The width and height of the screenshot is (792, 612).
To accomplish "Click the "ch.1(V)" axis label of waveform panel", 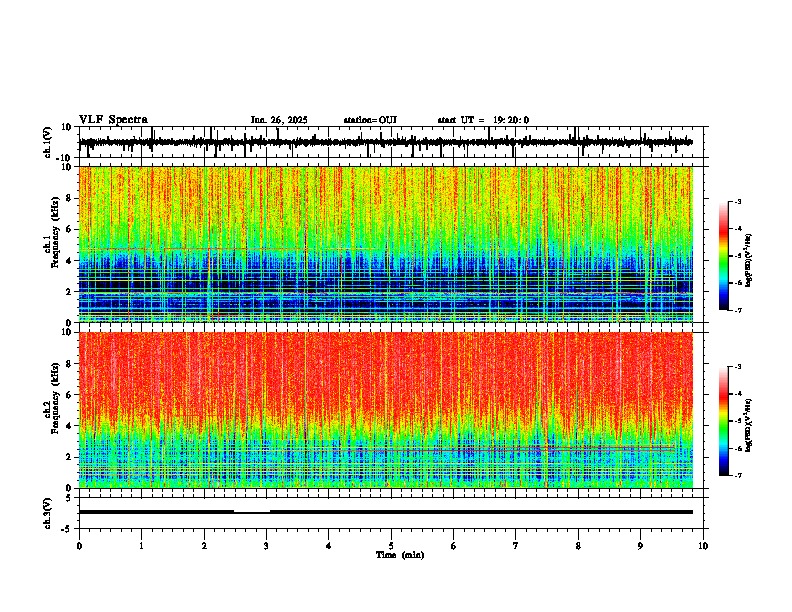I will pyautogui.click(x=48, y=142).
